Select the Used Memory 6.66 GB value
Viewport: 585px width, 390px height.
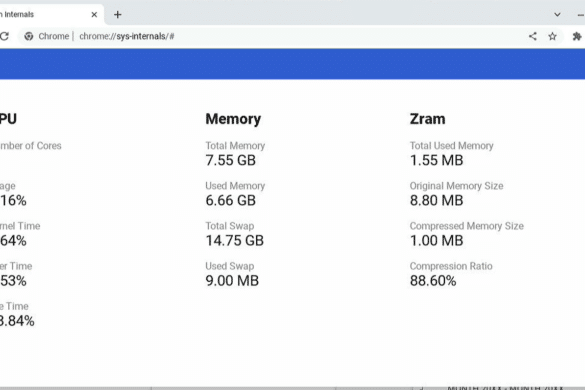(x=231, y=200)
